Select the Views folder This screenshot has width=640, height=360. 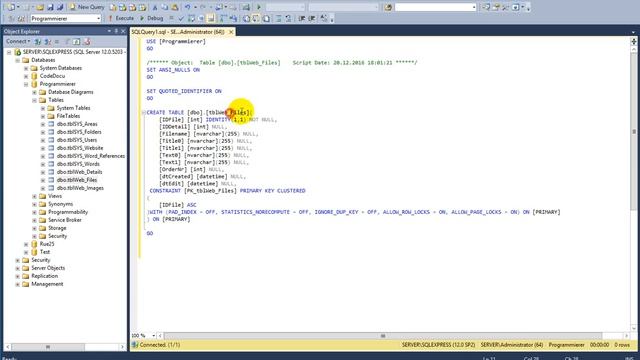click(55, 196)
